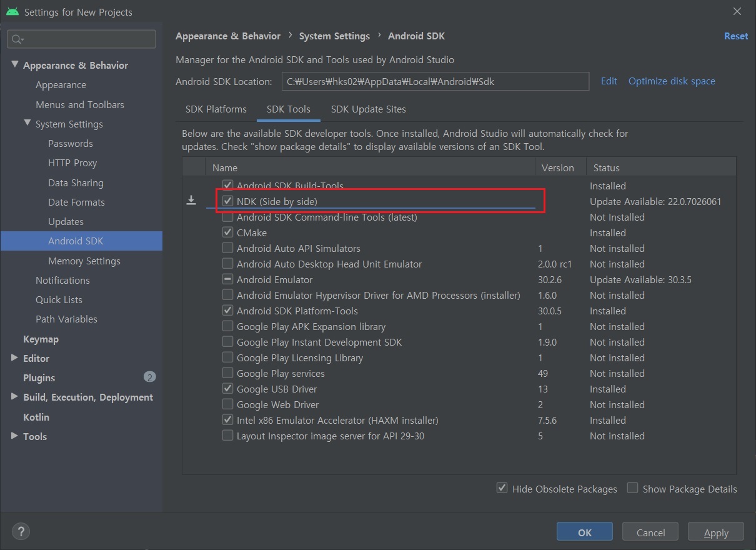Check Android SDK Command-line Tools (latest)
756x550 pixels.
pyautogui.click(x=228, y=217)
